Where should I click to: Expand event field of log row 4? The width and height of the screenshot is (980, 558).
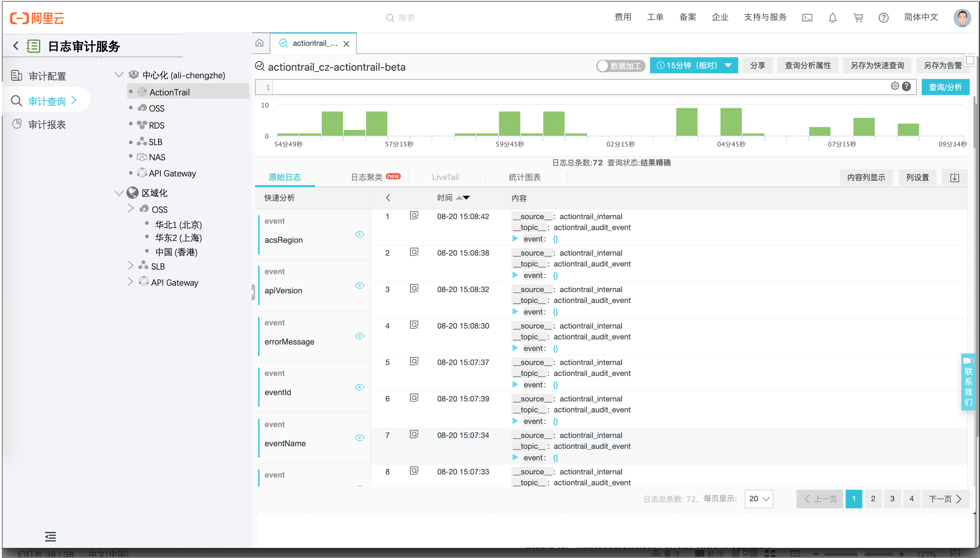515,348
